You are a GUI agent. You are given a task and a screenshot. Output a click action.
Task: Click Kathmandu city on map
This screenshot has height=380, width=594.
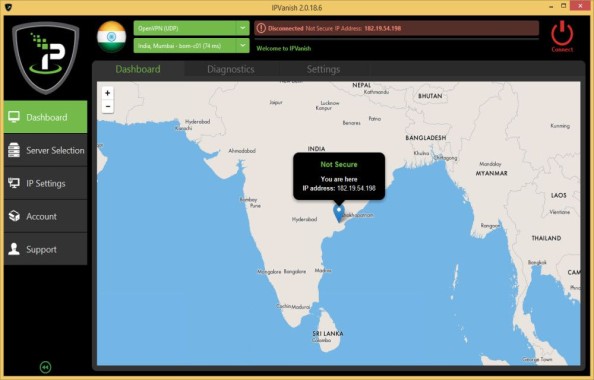(376, 92)
